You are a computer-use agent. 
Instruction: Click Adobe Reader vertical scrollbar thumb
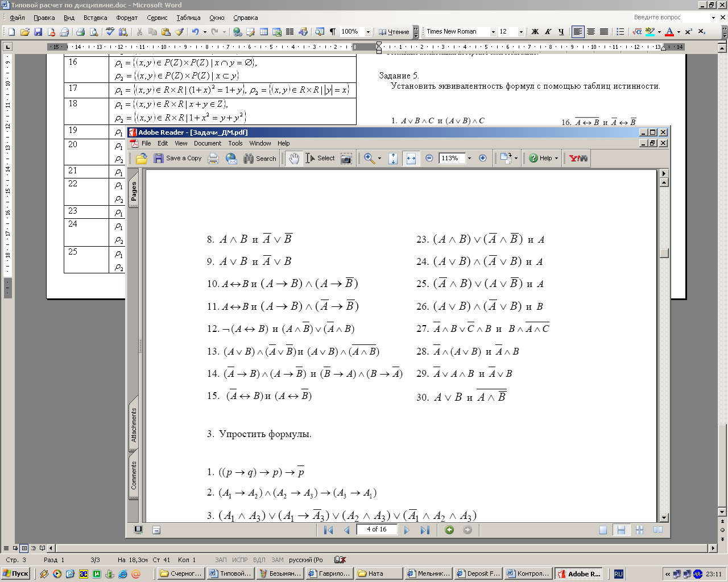coord(664,253)
